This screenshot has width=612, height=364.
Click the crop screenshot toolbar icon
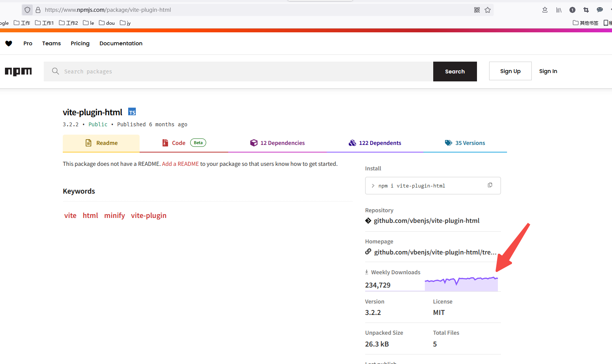(x=586, y=10)
